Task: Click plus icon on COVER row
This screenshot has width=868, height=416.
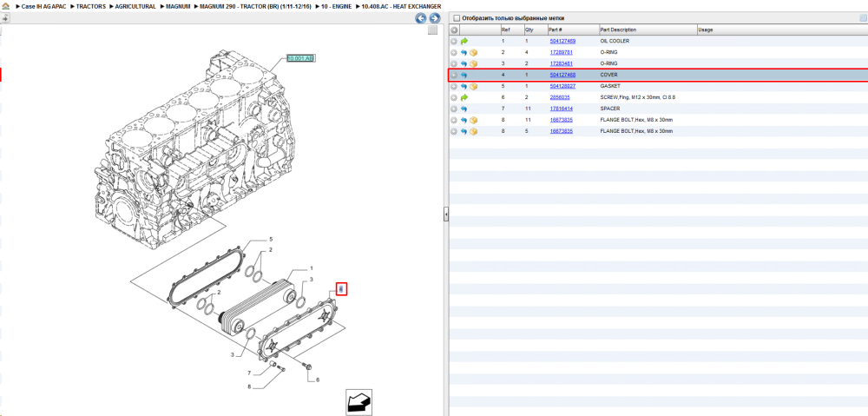Action: point(454,75)
